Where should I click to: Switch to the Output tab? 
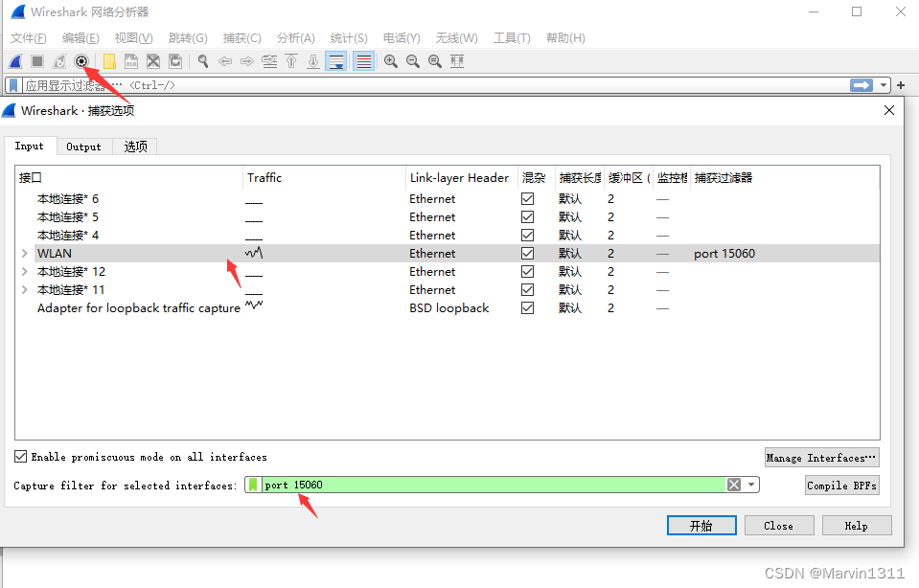tap(83, 147)
